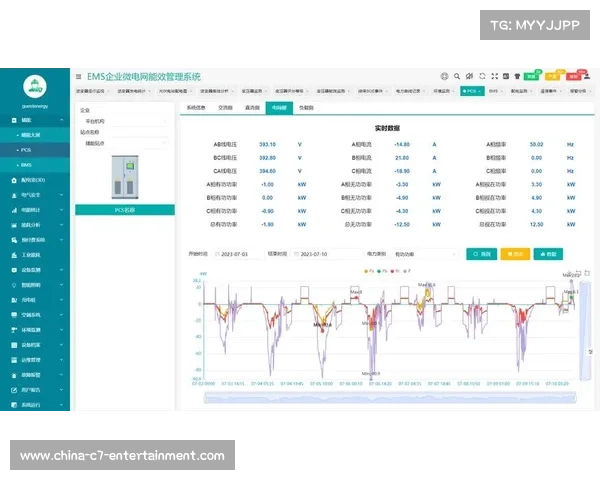Image resolution: width=600 pixels, height=480 pixels.
Task: Click the hamburger menu icon beside EMS title
Action: coord(79,76)
